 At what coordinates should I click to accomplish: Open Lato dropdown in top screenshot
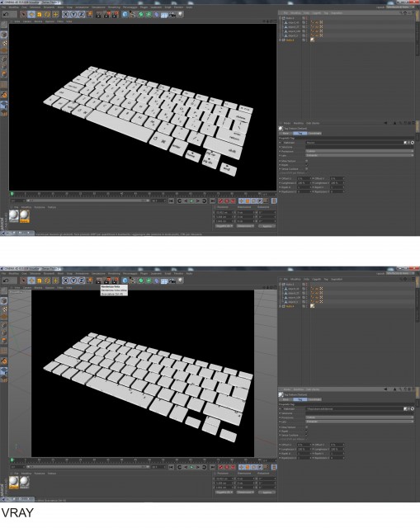tap(360, 155)
